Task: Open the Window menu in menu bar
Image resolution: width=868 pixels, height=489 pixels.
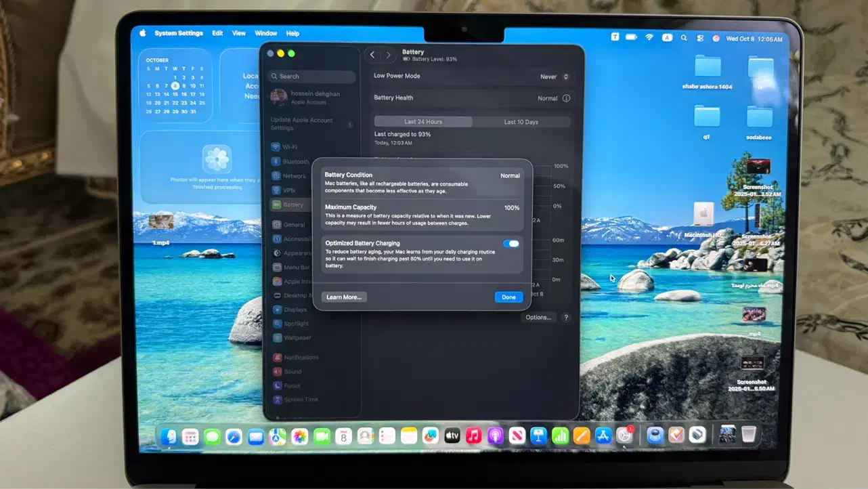Action: 265,33
